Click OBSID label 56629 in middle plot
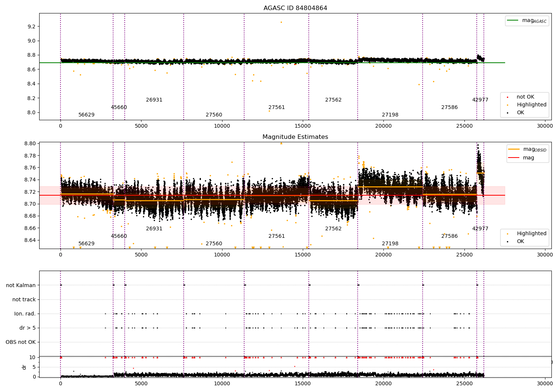The image size is (560, 392). coord(86,244)
